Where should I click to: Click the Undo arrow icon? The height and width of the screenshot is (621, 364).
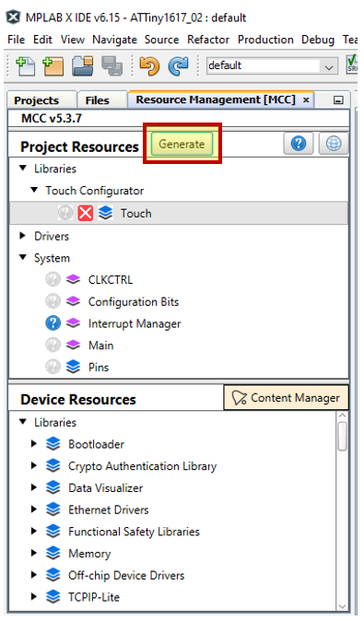pyautogui.click(x=149, y=65)
